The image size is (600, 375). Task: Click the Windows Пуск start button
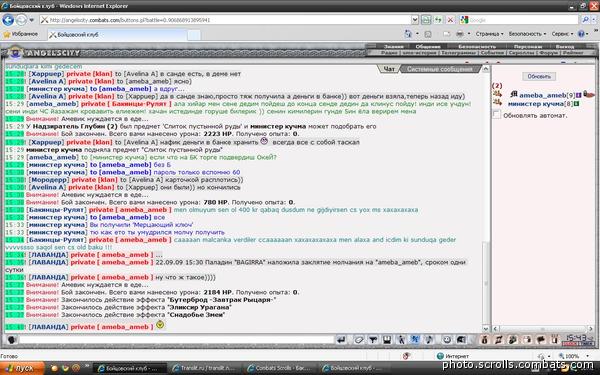(22, 368)
